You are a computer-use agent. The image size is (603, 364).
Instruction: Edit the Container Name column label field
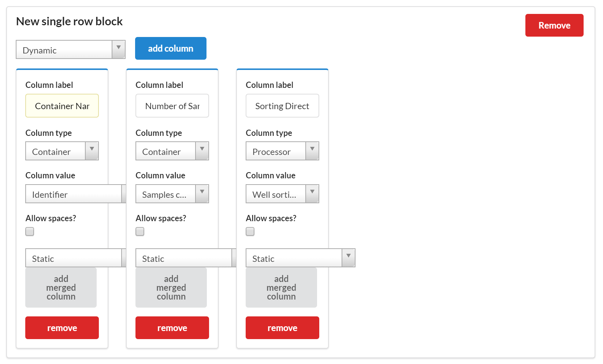[x=62, y=106]
